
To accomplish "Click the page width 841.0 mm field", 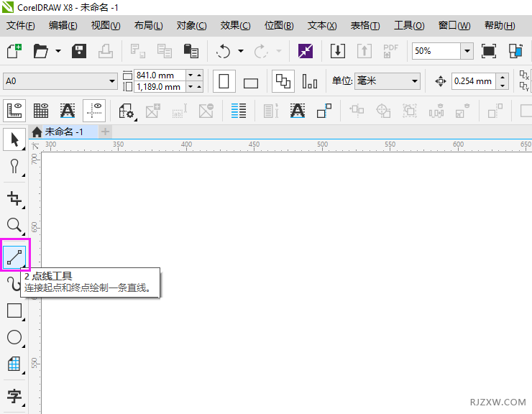I will click(160, 75).
